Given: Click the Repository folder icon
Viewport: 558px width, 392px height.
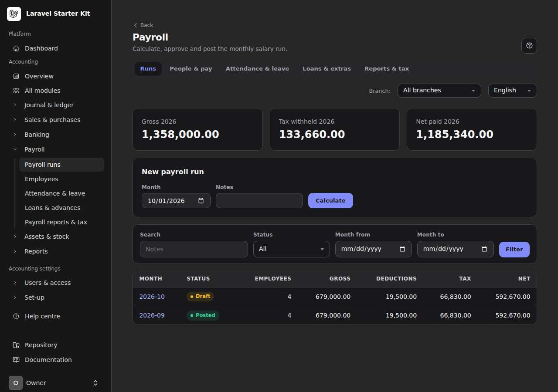Looking at the screenshot, I should coord(16,345).
